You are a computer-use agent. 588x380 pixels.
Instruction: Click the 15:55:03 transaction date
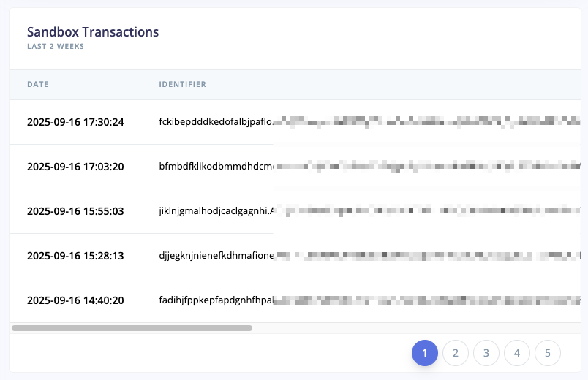(x=75, y=211)
